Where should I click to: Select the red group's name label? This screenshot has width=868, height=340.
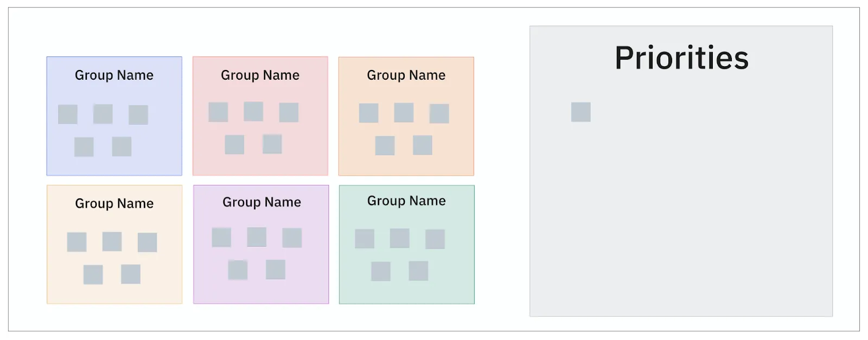pyautogui.click(x=260, y=75)
